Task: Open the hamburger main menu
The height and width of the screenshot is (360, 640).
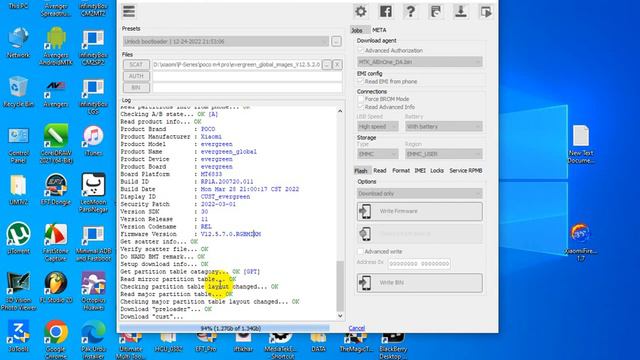Action: pos(129,11)
